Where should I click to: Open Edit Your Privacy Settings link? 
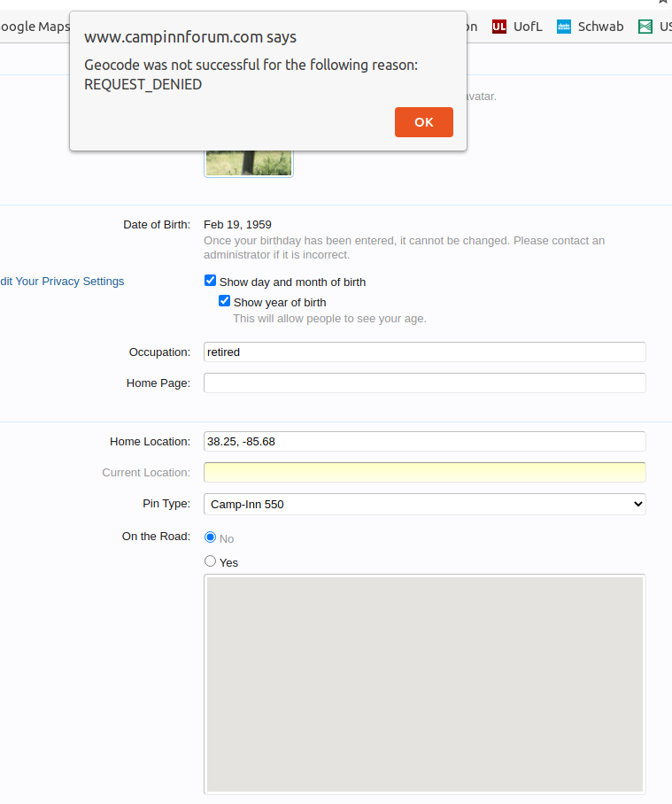click(x=62, y=282)
